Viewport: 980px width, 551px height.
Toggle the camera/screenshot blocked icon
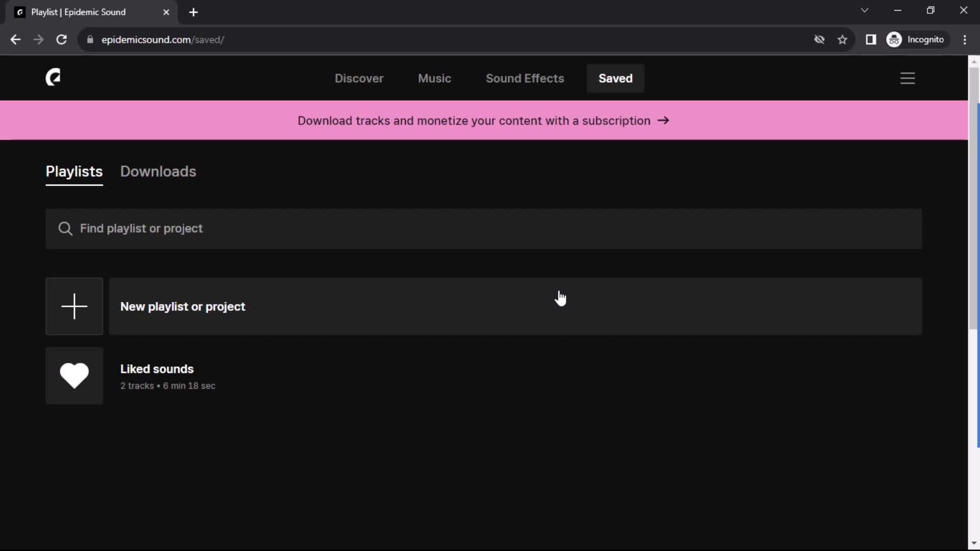[820, 40]
